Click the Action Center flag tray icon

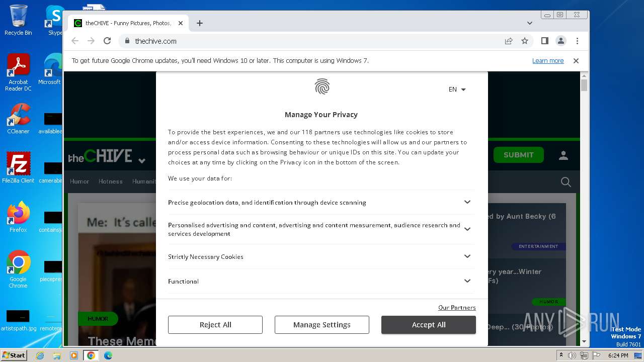tap(596, 355)
